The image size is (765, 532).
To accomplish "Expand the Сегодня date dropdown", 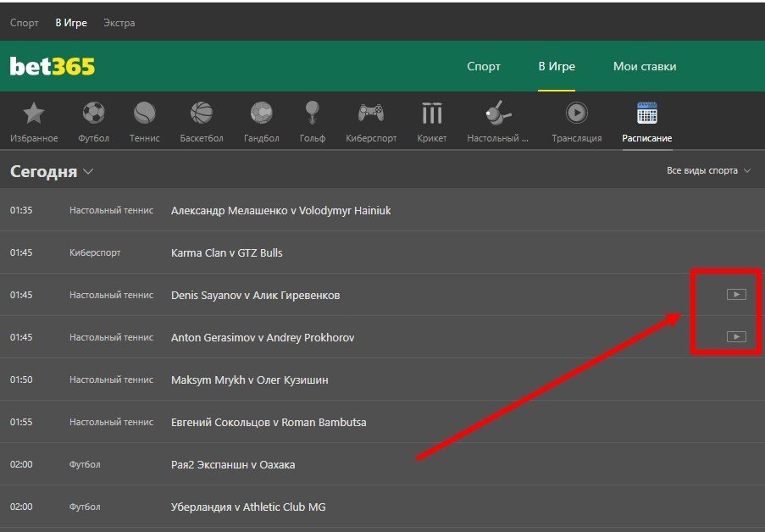I will [x=52, y=172].
